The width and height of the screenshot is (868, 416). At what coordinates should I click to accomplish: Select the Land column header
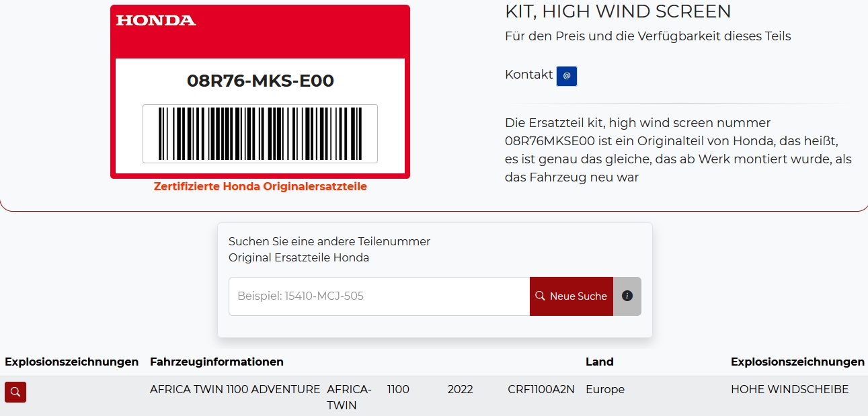pyautogui.click(x=599, y=362)
